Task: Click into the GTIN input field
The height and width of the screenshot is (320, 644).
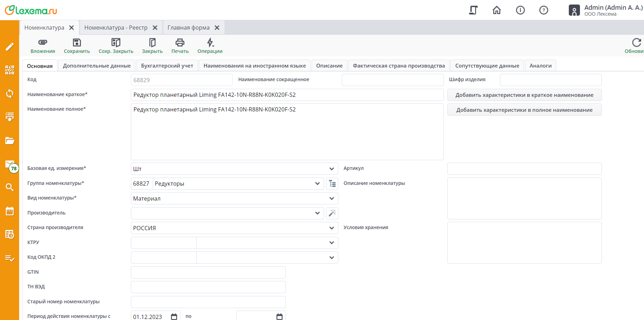Action: (x=208, y=272)
